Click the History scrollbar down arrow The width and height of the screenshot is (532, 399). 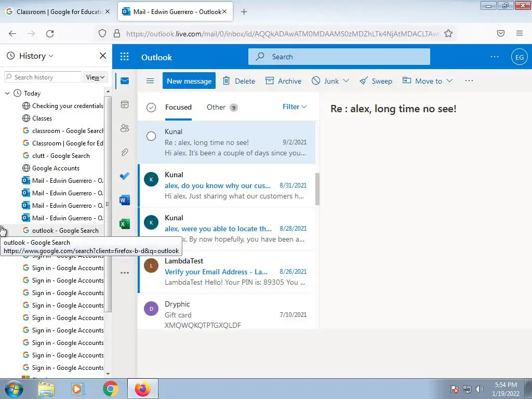click(x=108, y=374)
